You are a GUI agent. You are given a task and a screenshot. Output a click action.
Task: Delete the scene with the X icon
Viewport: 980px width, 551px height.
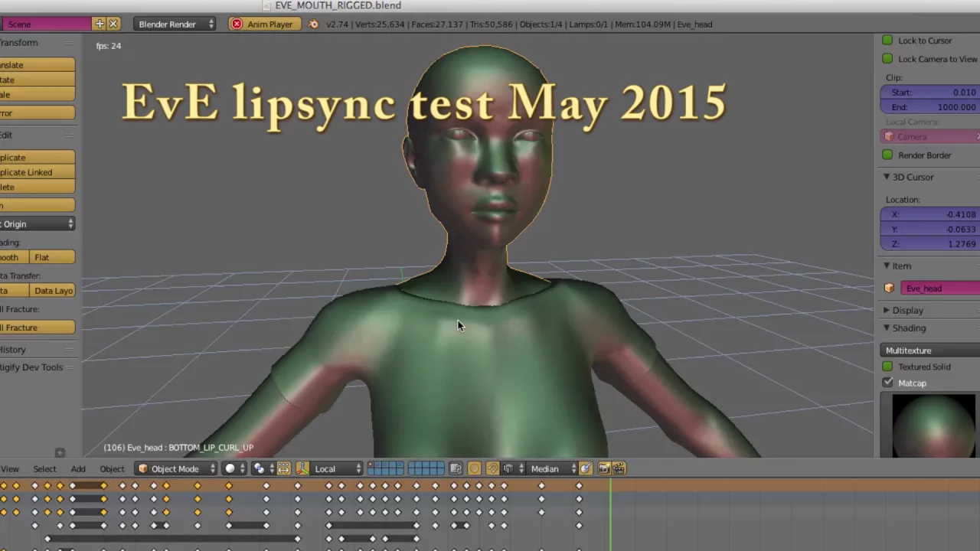[113, 24]
